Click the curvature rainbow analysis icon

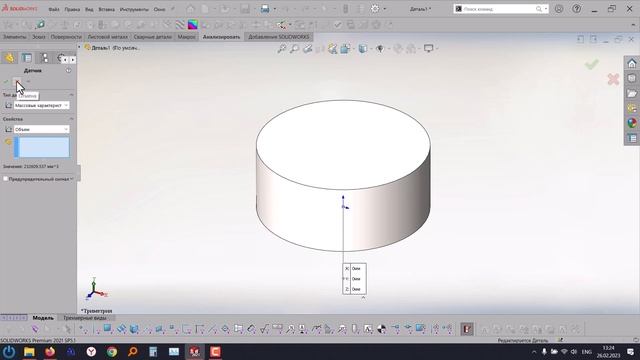coord(193,25)
